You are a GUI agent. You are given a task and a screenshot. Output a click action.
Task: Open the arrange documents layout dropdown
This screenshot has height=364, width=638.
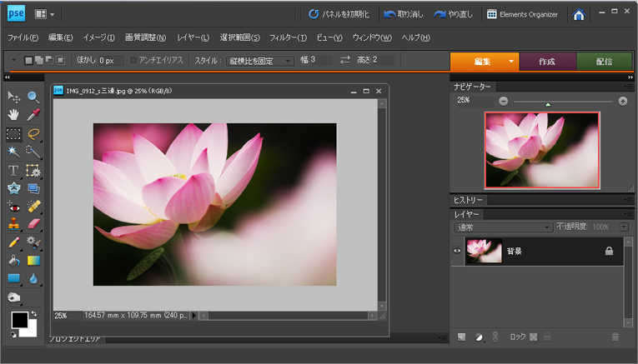[44, 15]
